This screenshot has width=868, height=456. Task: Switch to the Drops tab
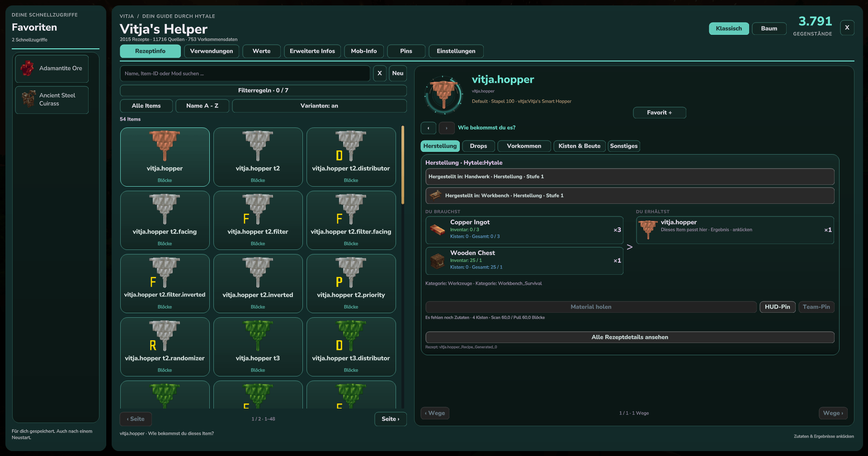tap(478, 146)
